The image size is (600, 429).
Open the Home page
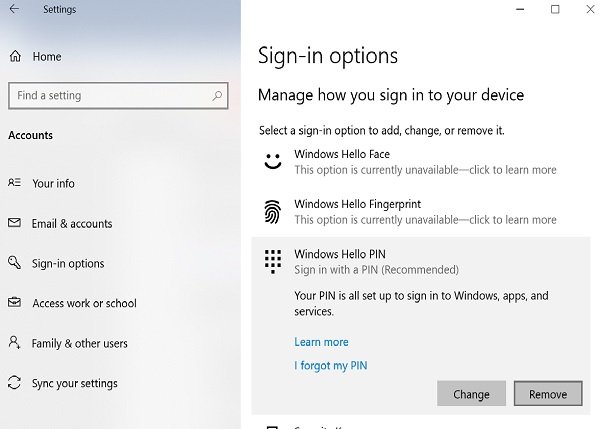point(47,57)
